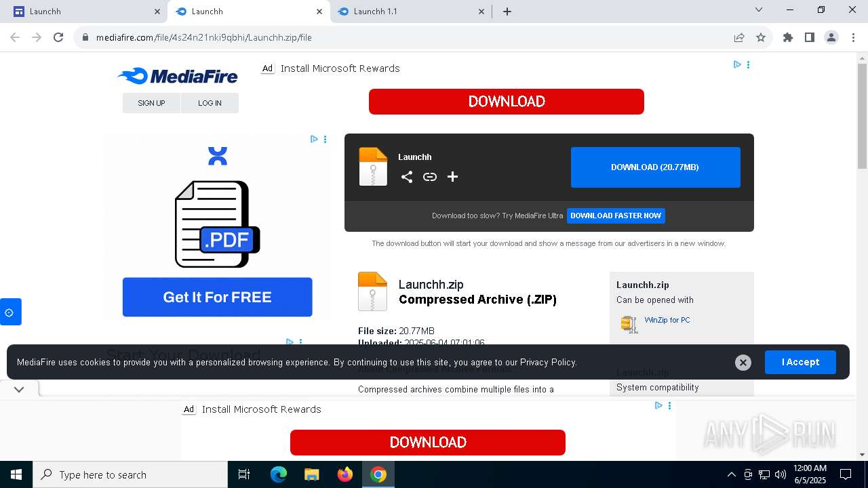Click DOWNLOAD FASTER NOW button

pos(616,216)
